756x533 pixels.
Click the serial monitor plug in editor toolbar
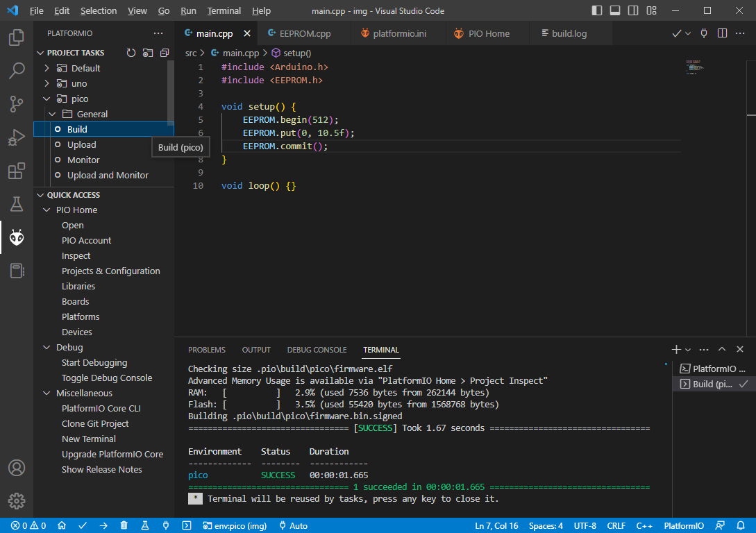[x=704, y=33]
